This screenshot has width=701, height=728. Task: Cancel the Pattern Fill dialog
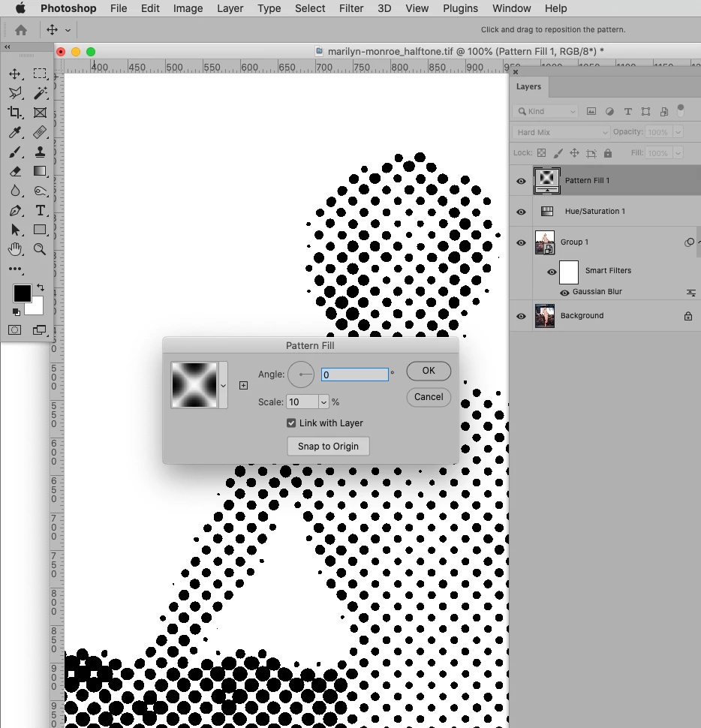[x=429, y=397]
